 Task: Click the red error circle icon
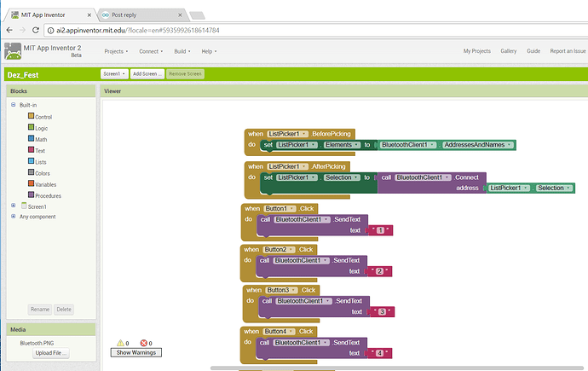pos(144,343)
